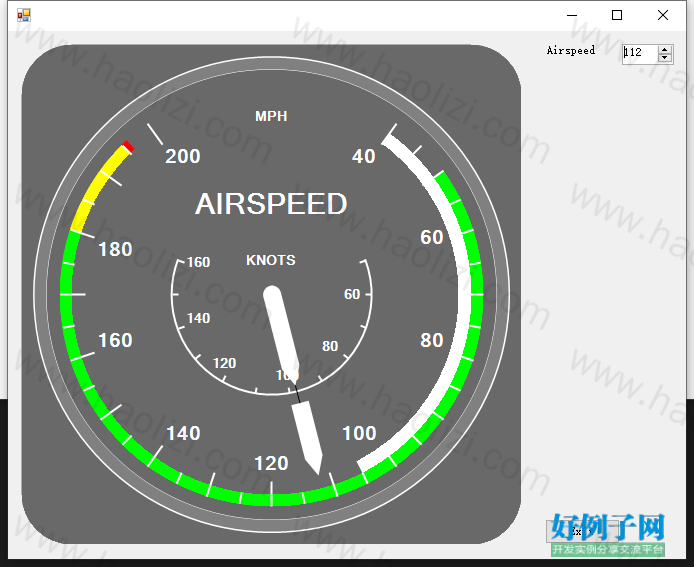Click the 80 value on inner knots dial
This screenshot has width=694, height=567.
tap(330, 346)
